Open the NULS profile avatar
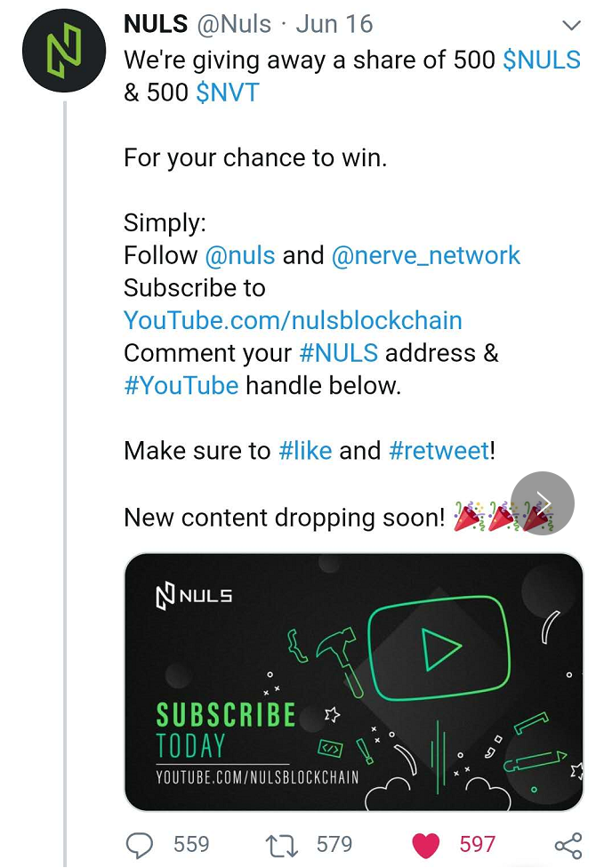Screen dimensions: 612x868 click(64, 51)
